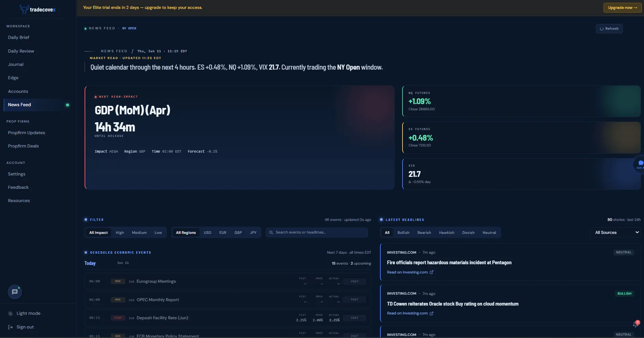Click the NEUTRAL tag on Pentagon story

pos(624,252)
